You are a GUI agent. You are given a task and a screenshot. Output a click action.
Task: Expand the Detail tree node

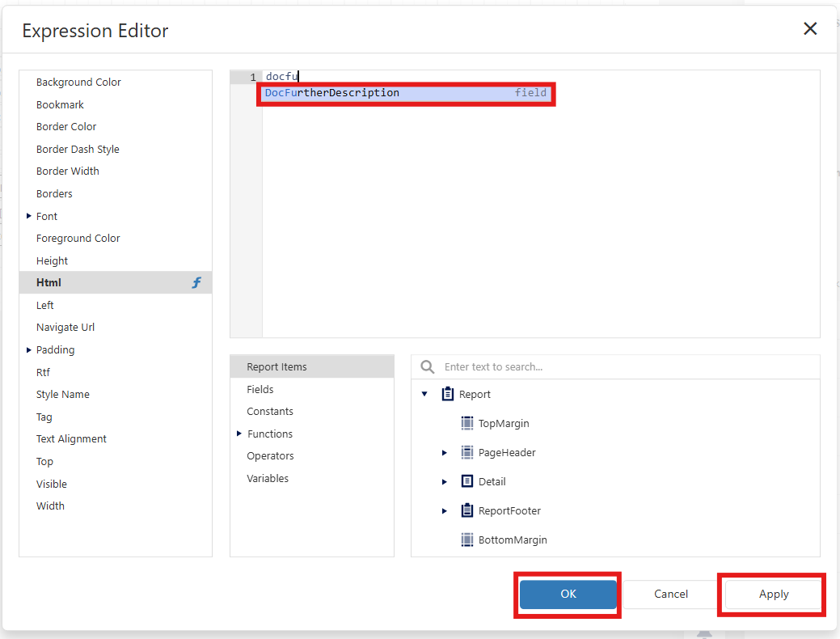[x=444, y=481]
